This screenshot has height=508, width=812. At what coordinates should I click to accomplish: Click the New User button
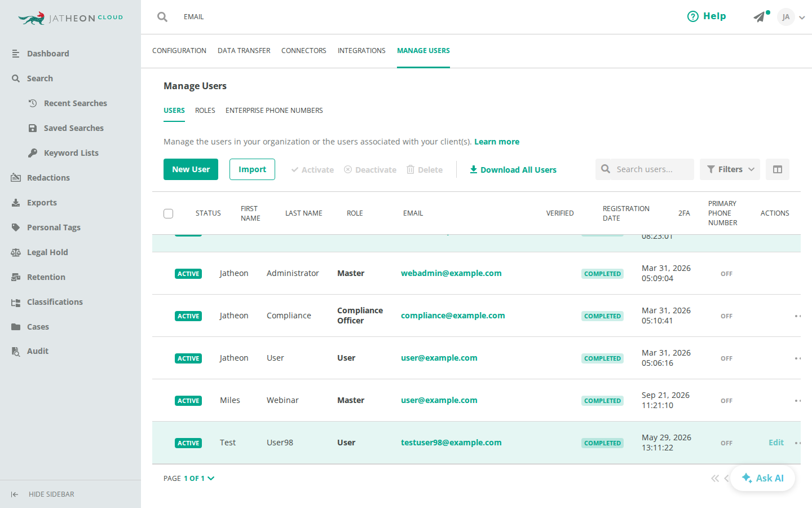(191, 169)
